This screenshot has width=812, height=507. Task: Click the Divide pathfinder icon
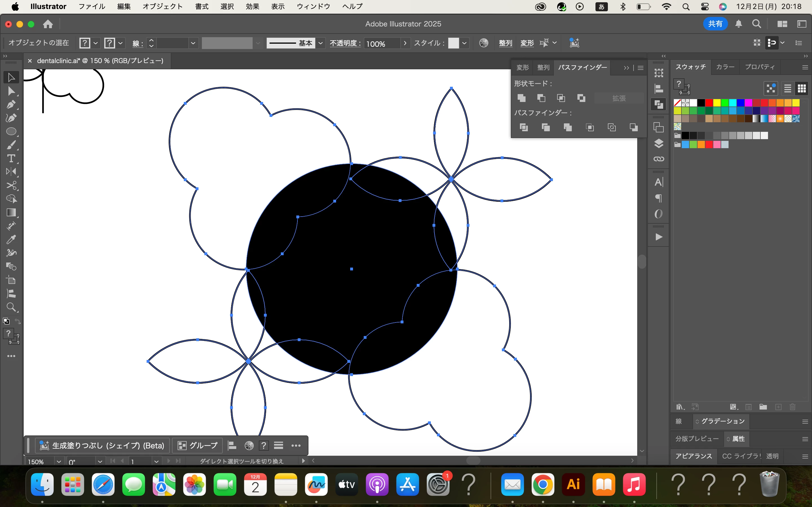pos(524,127)
